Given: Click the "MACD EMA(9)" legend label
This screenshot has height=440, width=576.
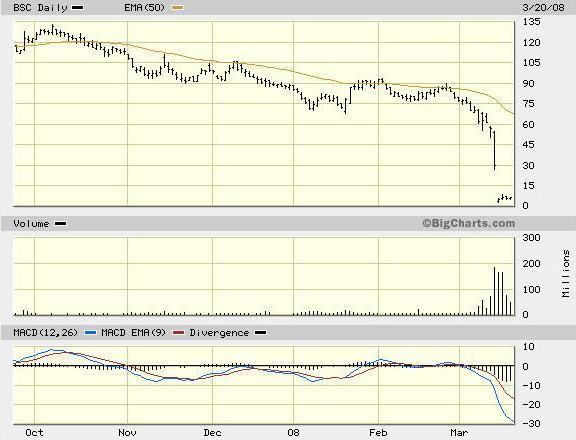Looking at the screenshot, I should [x=133, y=333].
